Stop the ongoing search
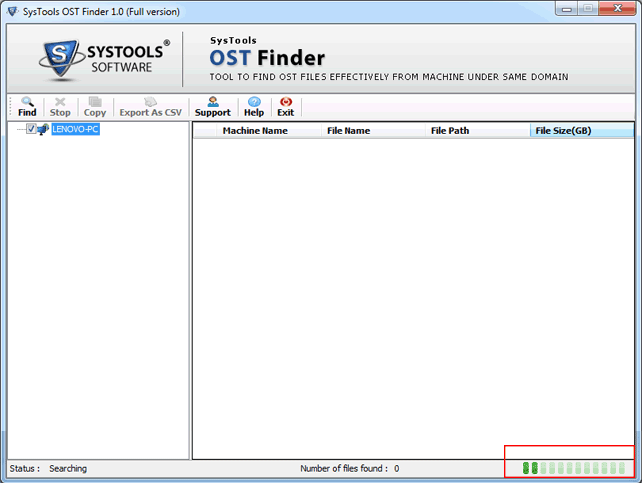This screenshot has height=483, width=642. tap(60, 107)
